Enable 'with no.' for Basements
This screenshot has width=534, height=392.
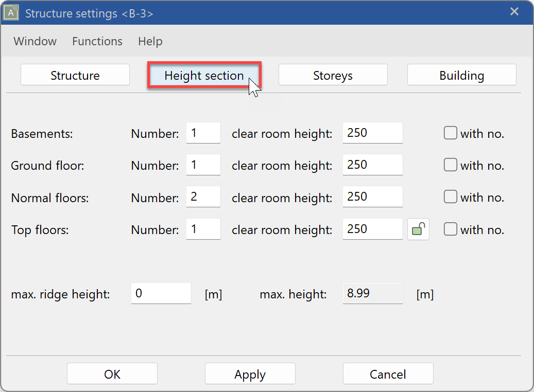click(x=450, y=133)
